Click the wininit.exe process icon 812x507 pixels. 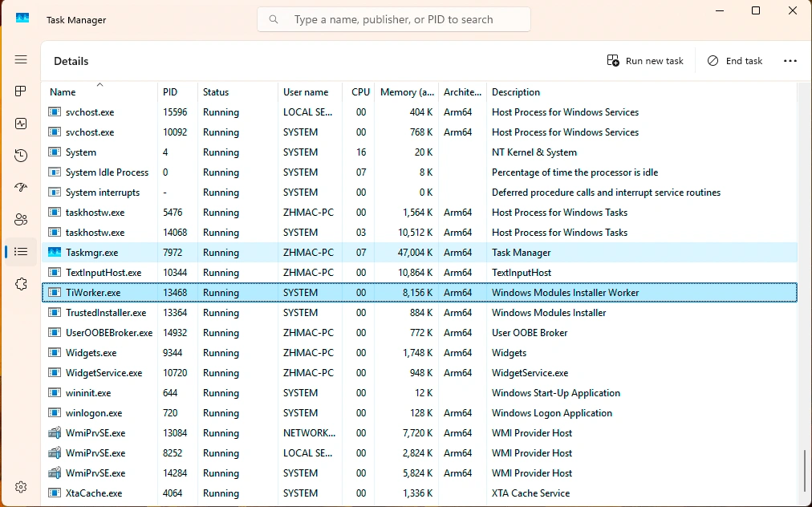tap(55, 393)
